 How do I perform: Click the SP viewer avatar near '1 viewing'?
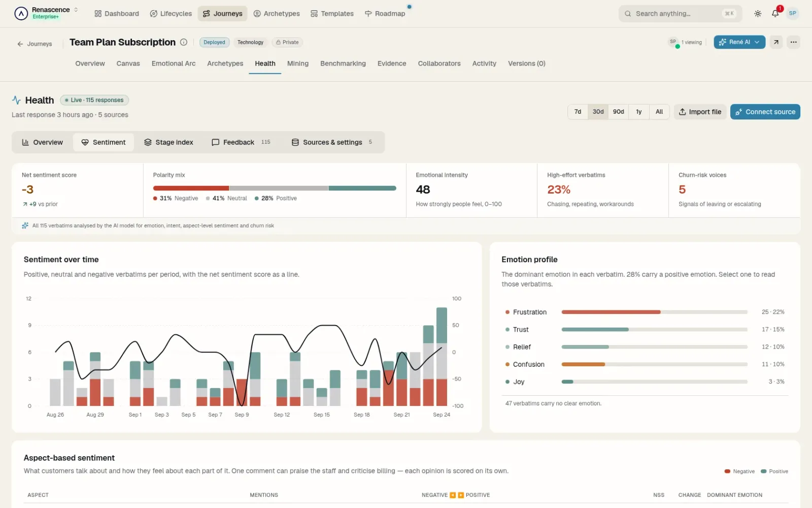pos(673,42)
